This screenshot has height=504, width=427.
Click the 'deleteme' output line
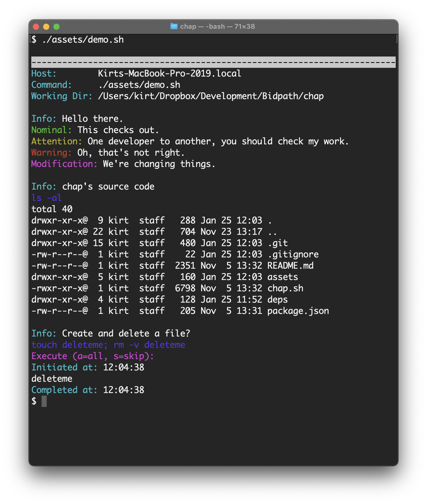(52, 379)
